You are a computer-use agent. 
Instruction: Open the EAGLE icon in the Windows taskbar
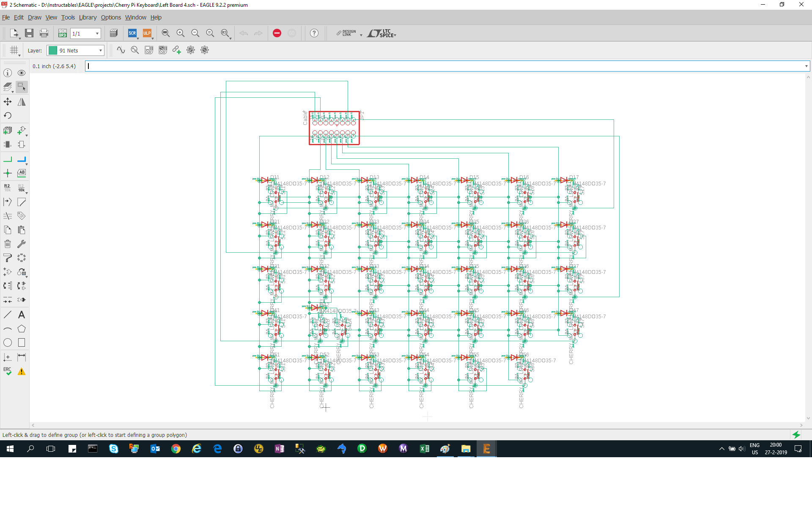(x=486, y=449)
